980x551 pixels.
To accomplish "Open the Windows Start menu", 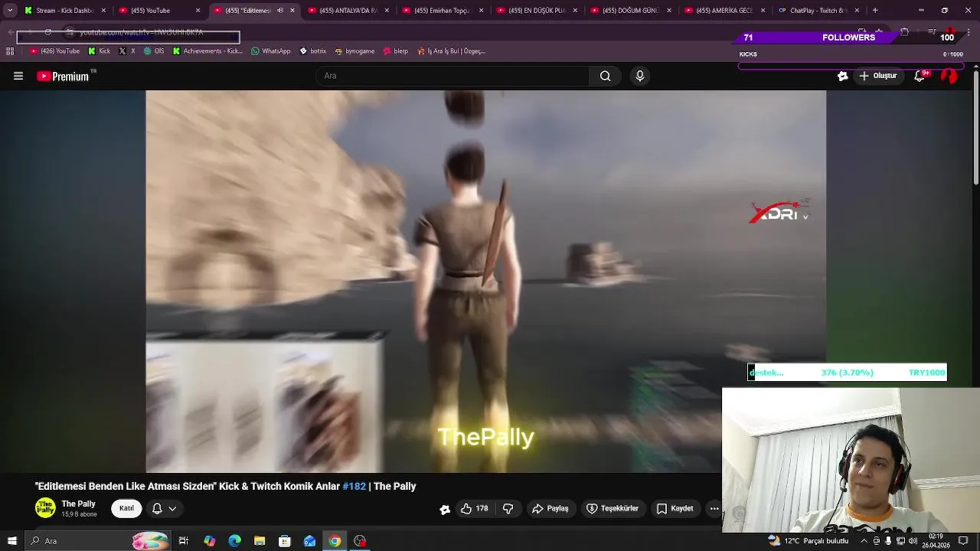I will pos(11,541).
